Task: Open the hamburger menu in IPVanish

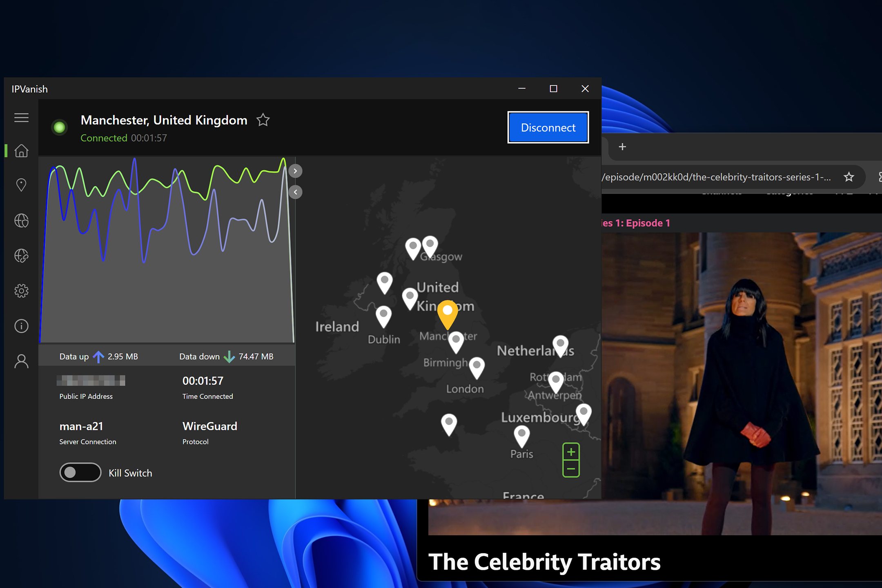Action: 21,118
